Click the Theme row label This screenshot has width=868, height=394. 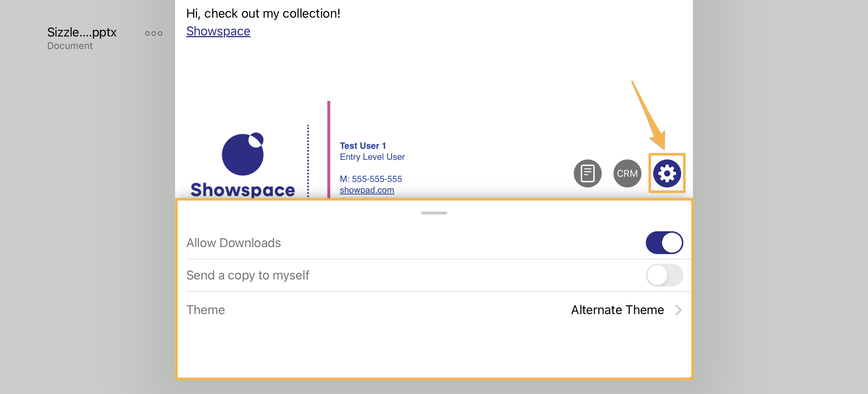pyautogui.click(x=206, y=310)
